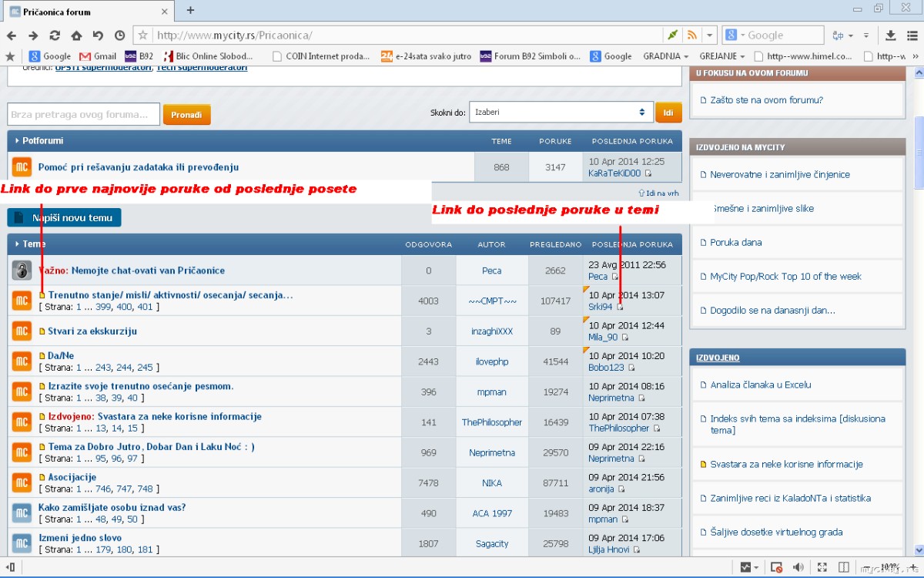The height and width of the screenshot is (578, 924).
Task: Toggle fullscreen icon in status bar
Action: [x=822, y=568]
